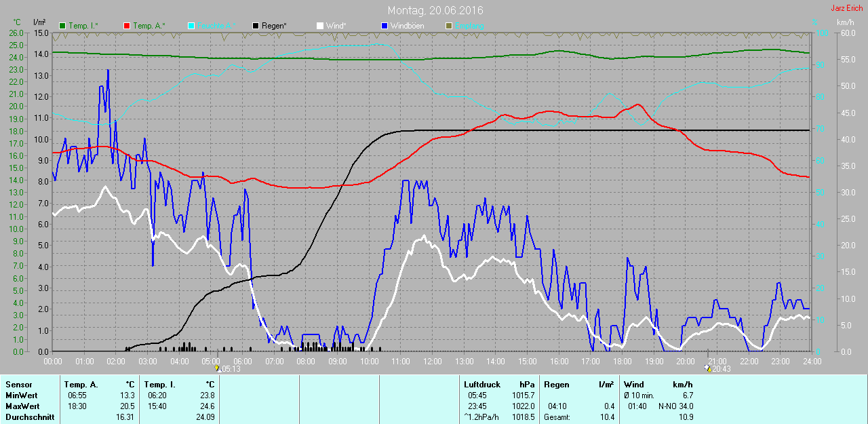Click the sunset icon at 20:43

pos(708,368)
